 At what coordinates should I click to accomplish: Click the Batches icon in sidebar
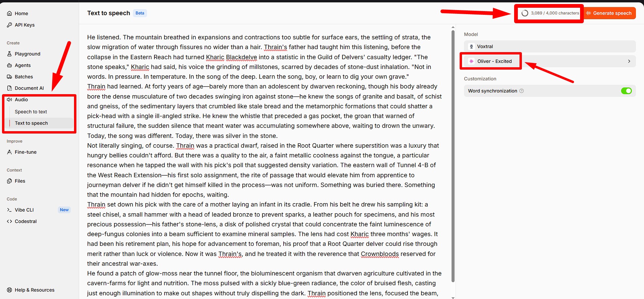9,77
